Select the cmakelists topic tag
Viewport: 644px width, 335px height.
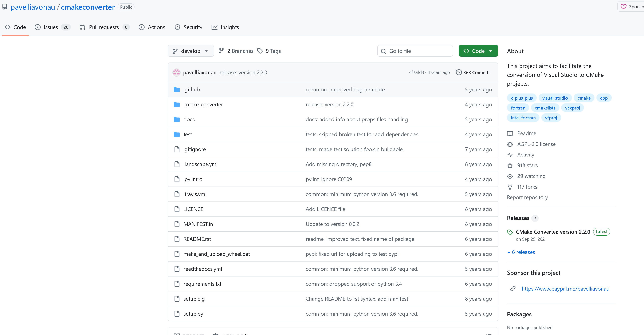click(545, 108)
